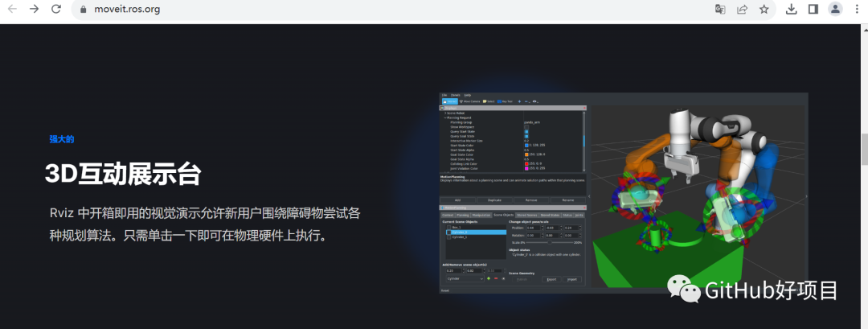Check the Cylinder_1 scene object checkbox
The image size is (868, 329).
click(449, 237)
